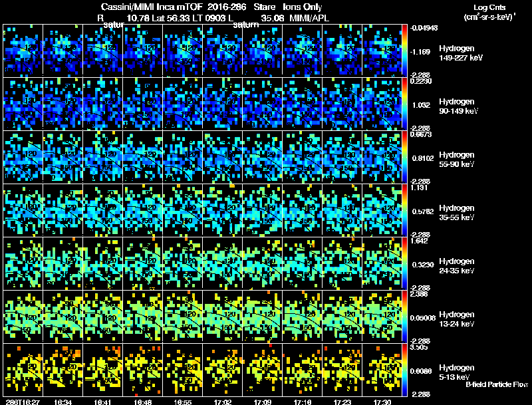Click the '0.3230' colorbar value
Screen dimensions: 532x405
click(x=423, y=265)
